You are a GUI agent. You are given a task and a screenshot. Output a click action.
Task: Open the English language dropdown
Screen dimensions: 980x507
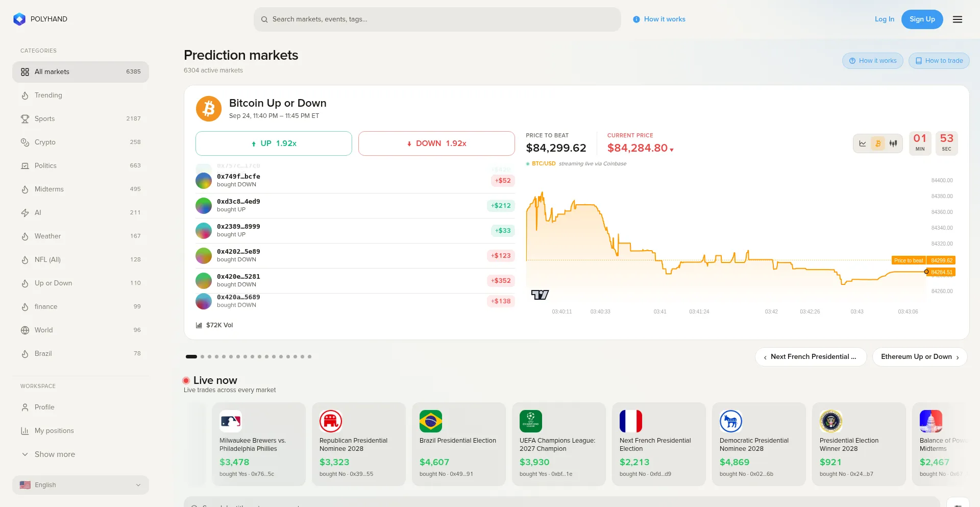point(81,485)
